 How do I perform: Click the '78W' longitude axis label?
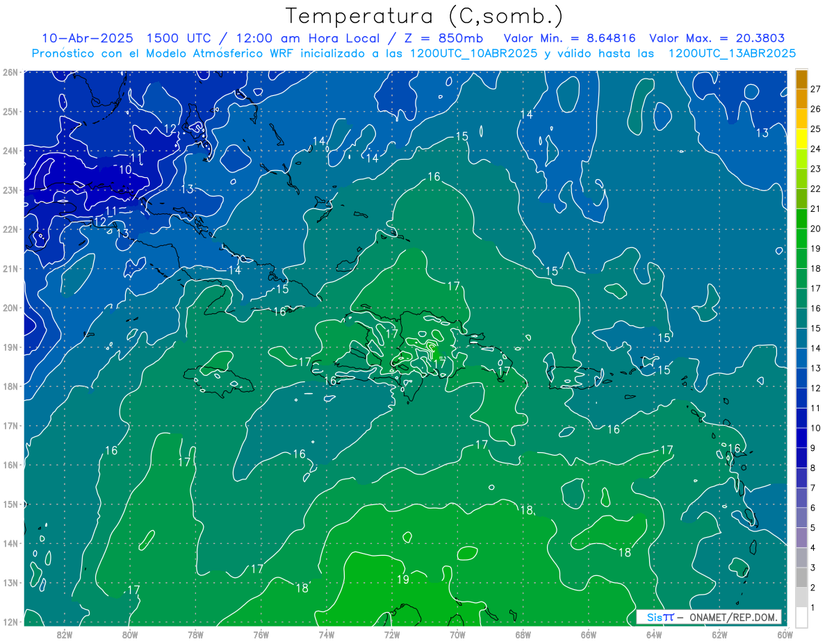pyautogui.click(x=195, y=634)
